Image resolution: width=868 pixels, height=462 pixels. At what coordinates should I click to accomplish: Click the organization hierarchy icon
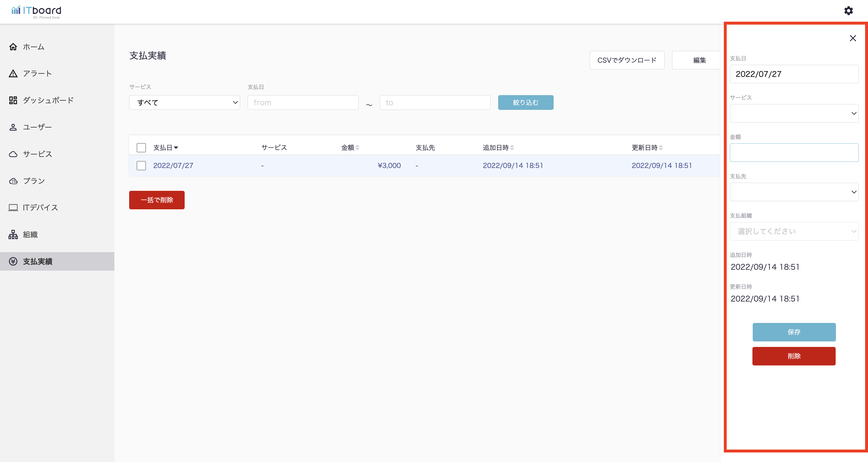(x=13, y=234)
